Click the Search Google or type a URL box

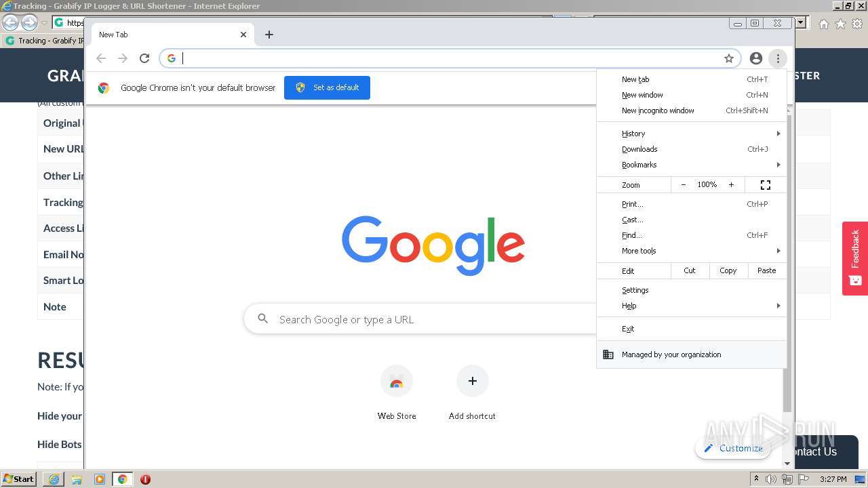(x=420, y=319)
